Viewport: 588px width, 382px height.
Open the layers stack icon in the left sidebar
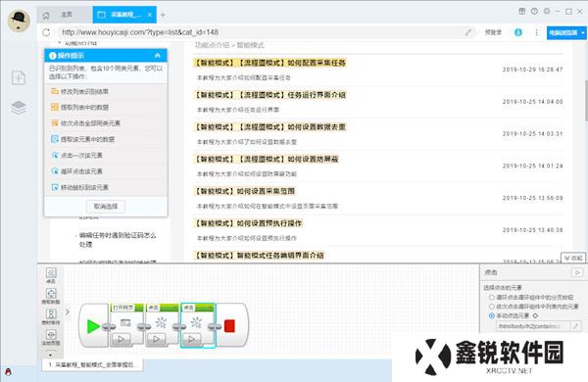(19, 108)
